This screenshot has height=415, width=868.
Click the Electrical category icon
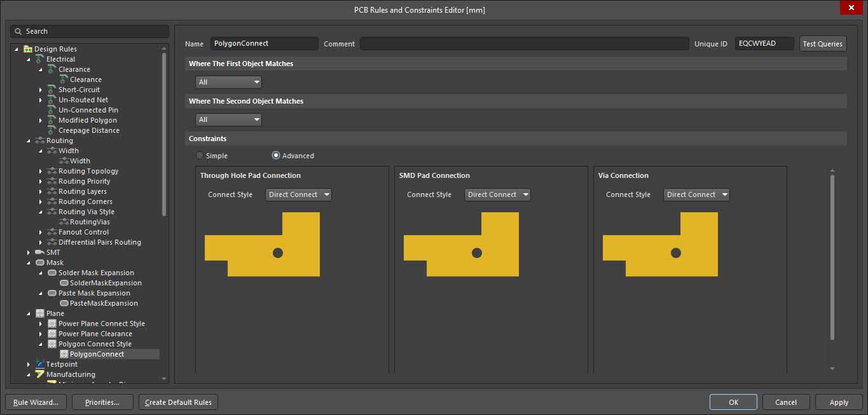pos(40,59)
